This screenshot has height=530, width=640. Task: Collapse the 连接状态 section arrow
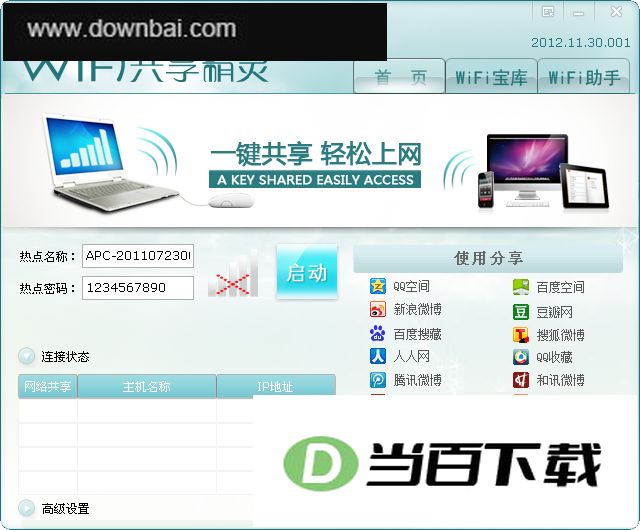pos(27,356)
